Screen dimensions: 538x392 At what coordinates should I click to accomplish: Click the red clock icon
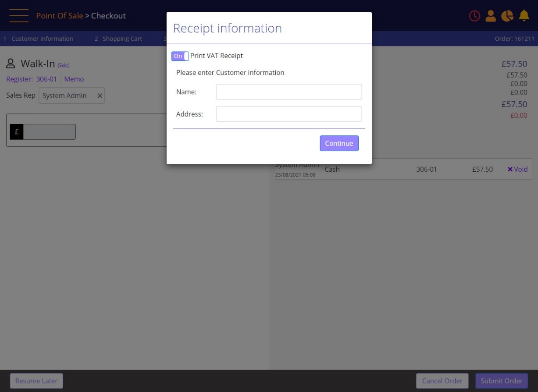point(474,16)
